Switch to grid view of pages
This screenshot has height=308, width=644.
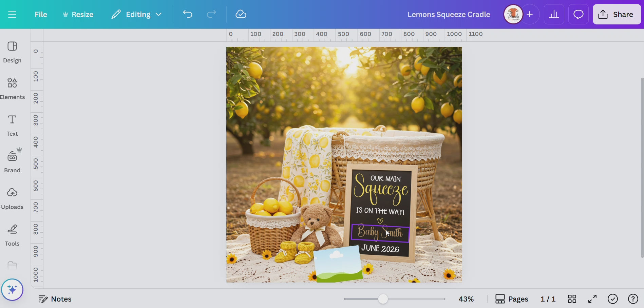(x=572, y=299)
